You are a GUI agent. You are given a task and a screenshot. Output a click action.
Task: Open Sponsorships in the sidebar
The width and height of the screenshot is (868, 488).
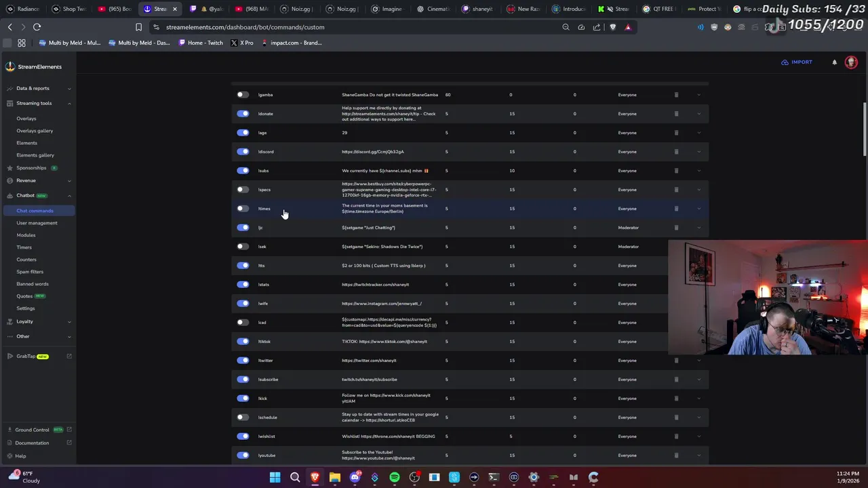(31, 168)
